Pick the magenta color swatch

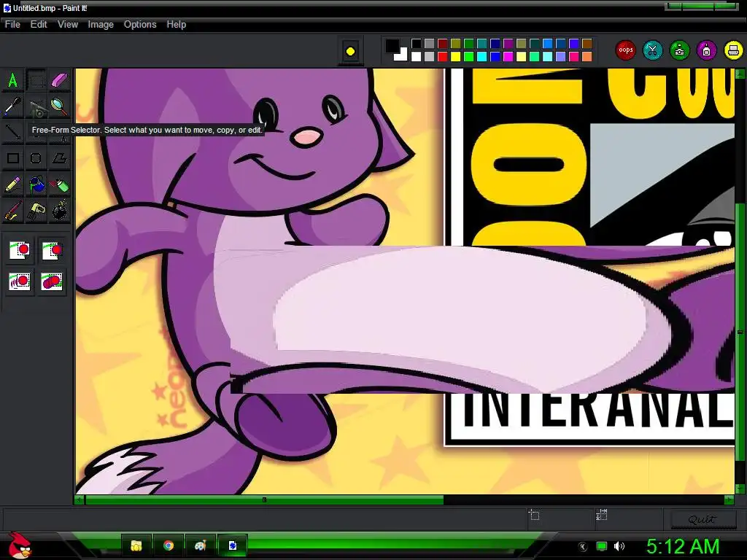(x=508, y=57)
